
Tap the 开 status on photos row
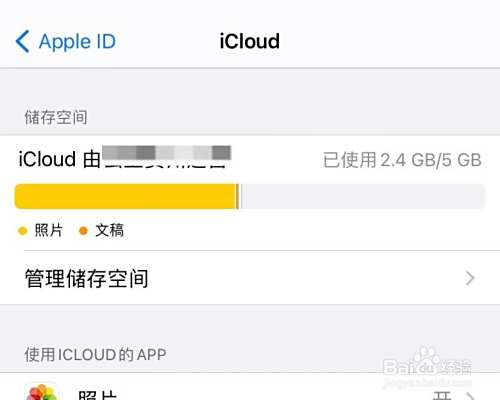coord(443,396)
